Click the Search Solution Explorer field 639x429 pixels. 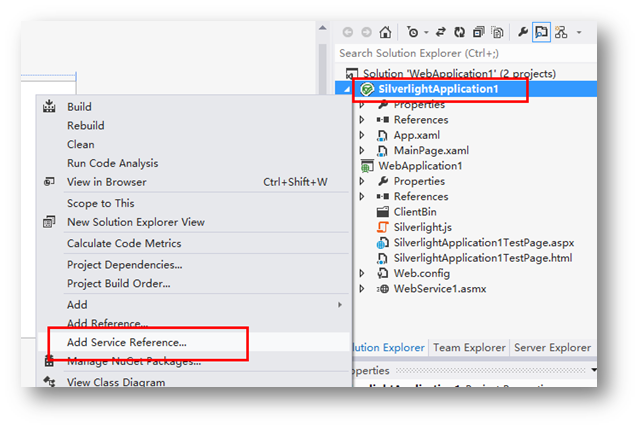(x=466, y=53)
